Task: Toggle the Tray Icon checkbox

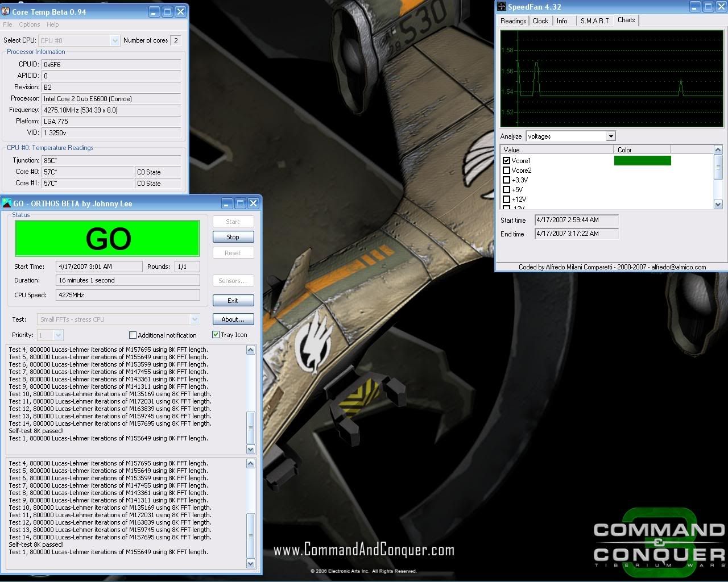Action: pyautogui.click(x=216, y=335)
